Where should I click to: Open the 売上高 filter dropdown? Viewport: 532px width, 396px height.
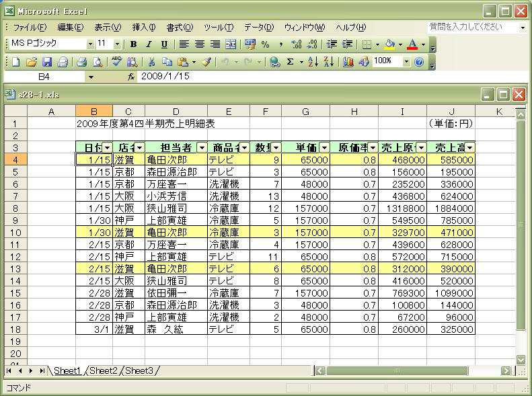tap(469, 147)
